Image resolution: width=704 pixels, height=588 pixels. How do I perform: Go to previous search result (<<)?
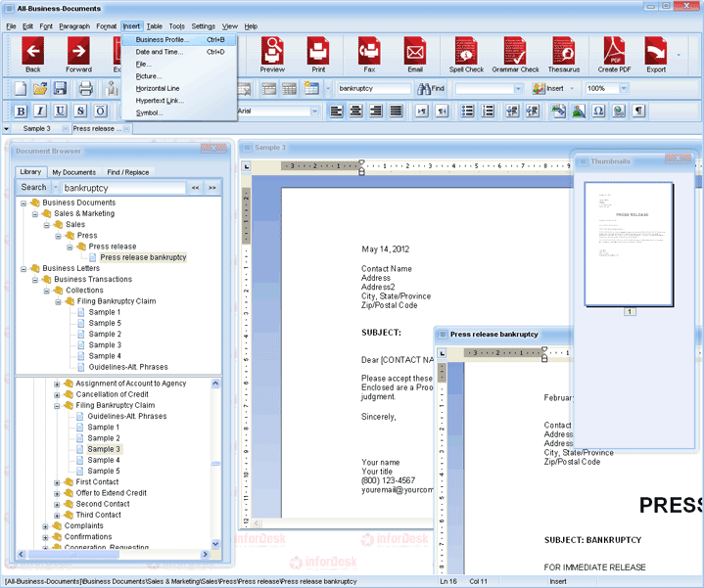tap(195, 188)
